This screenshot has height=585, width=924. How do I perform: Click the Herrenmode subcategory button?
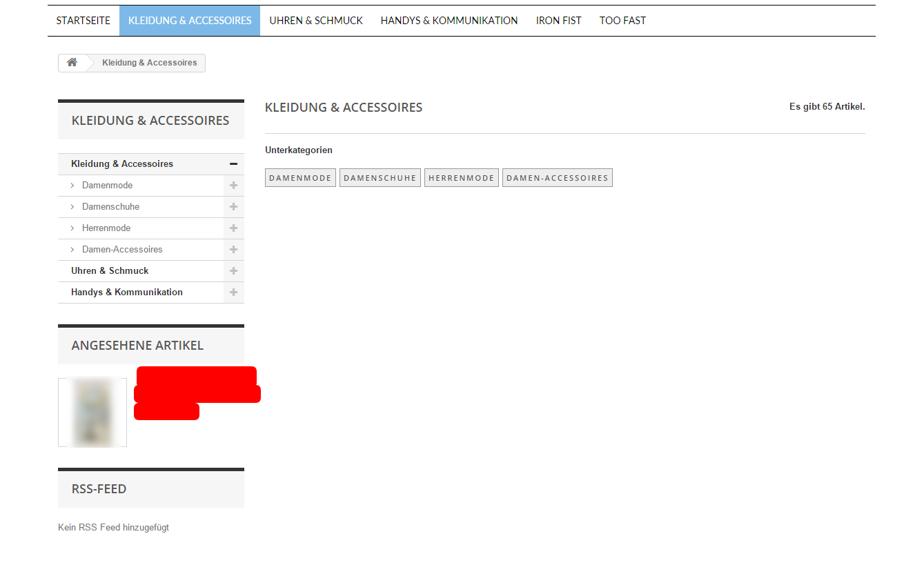pos(462,178)
